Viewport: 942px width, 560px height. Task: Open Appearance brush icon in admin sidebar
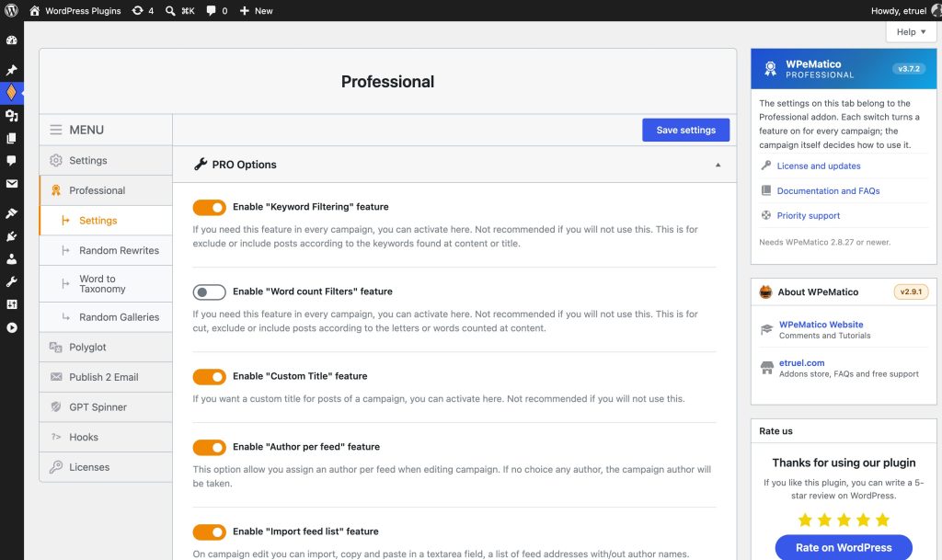coord(11,213)
